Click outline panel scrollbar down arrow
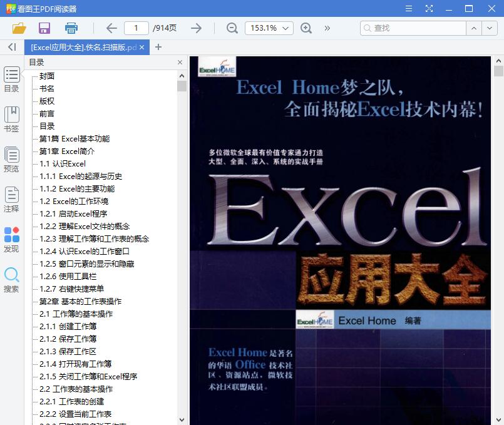 [x=182, y=419]
